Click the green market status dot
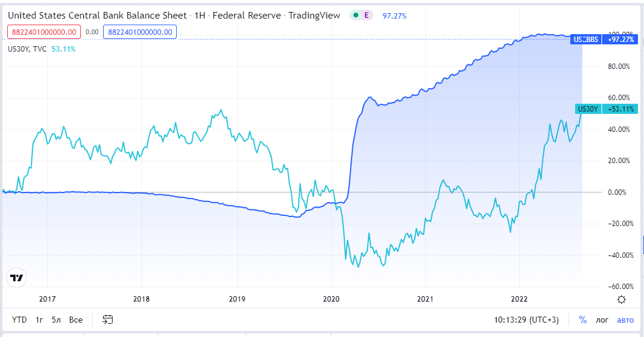 [x=356, y=16]
